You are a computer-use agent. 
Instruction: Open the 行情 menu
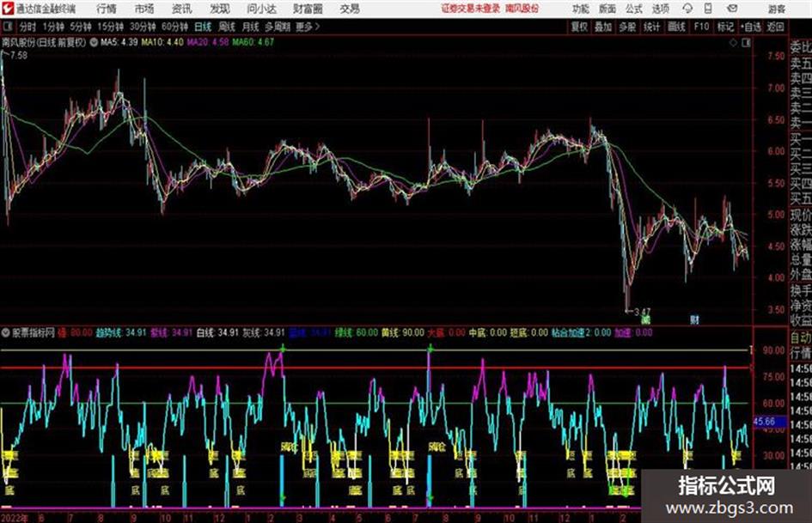click(107, 9)
